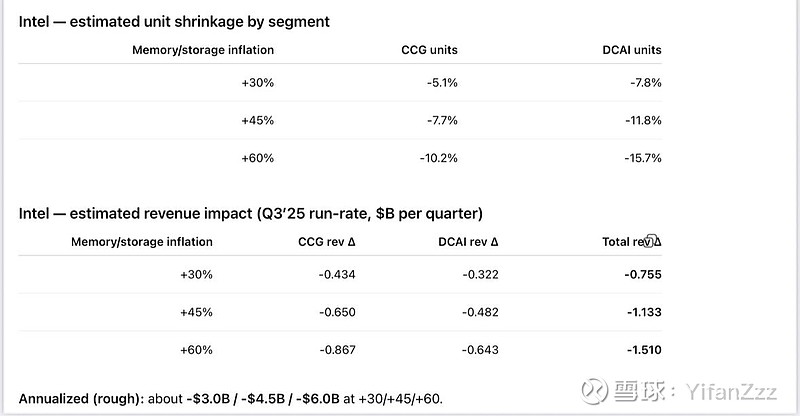
Task: Select the CCG units column header
Action: tap(429, 50)
